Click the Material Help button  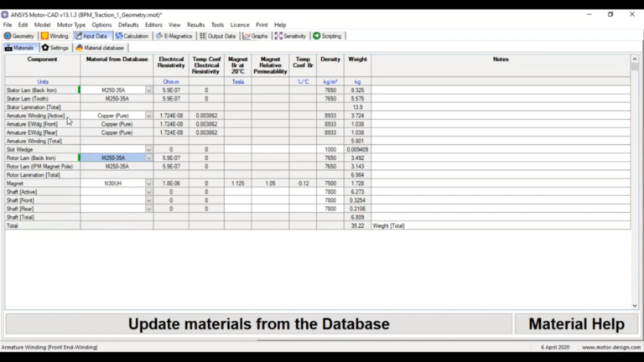click(577, 324)
